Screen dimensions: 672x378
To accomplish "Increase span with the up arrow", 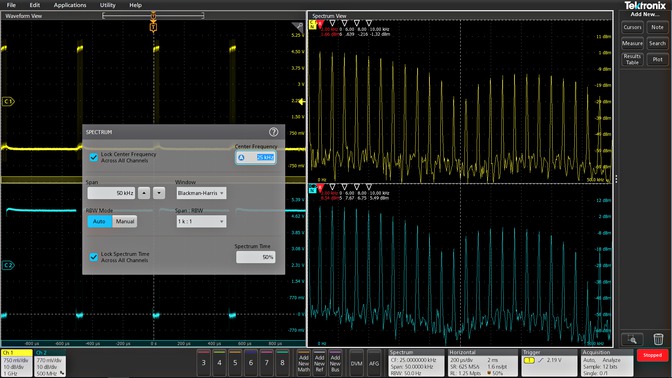I will pos(144,193).
